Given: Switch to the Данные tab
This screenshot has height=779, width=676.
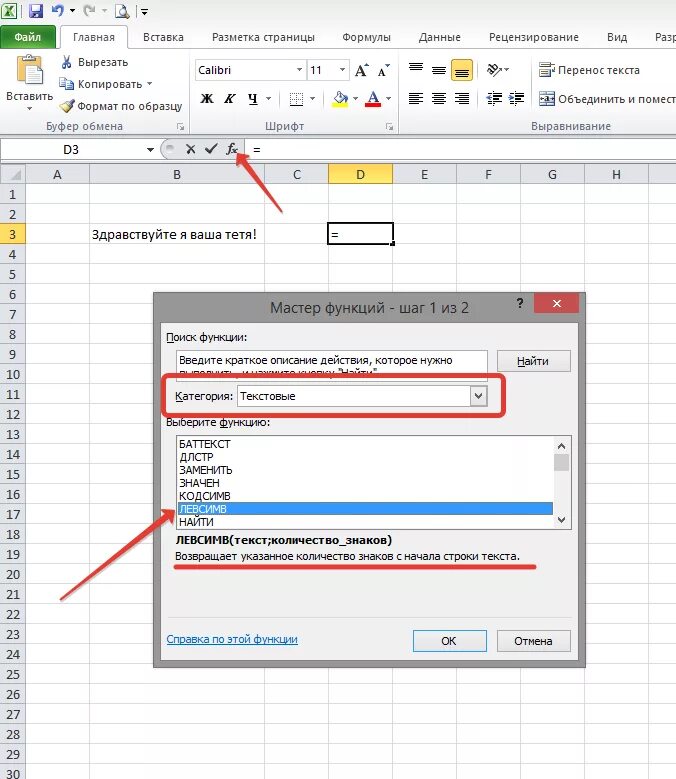Looking at the screenshot, I should pyautogui.click(x=439, y=37).
